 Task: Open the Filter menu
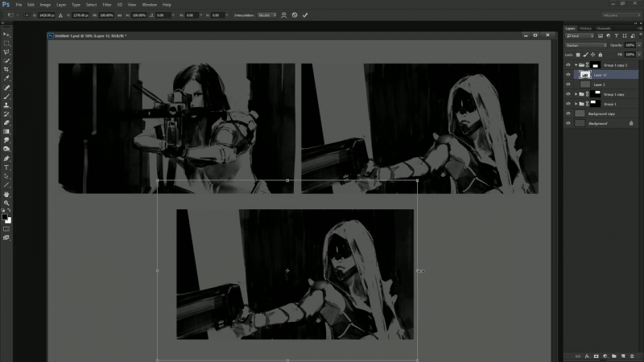coord(106,5)
